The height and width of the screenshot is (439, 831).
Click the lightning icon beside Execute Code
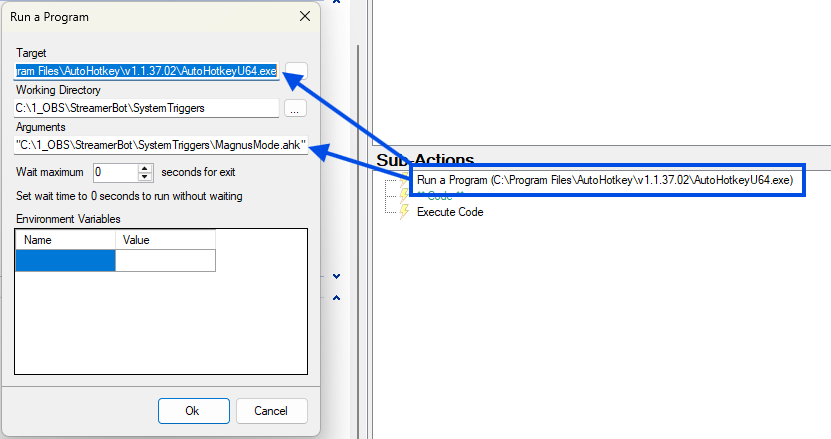[404, 212]
